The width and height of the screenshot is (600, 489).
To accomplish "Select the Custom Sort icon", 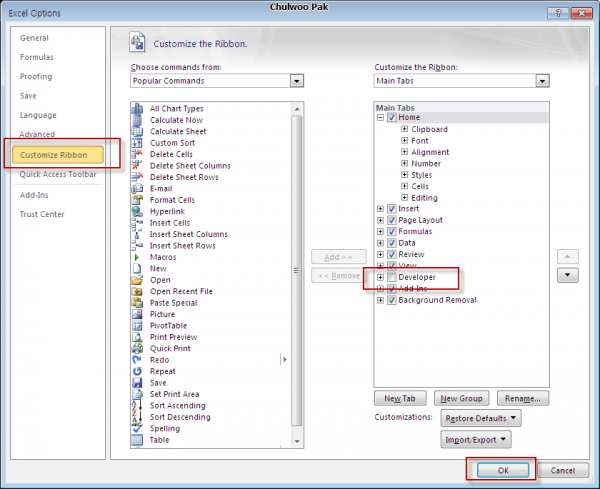I will 137,143.
